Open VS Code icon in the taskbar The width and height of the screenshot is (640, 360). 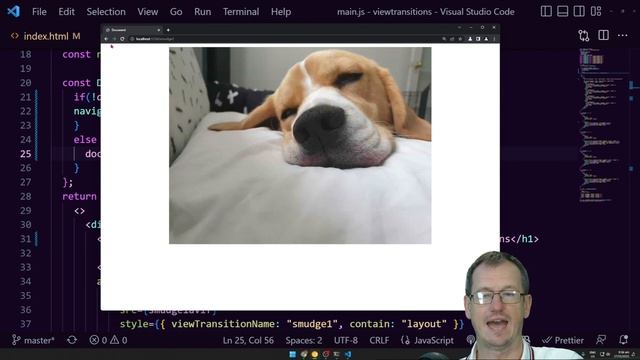click(x=348, y=354)
